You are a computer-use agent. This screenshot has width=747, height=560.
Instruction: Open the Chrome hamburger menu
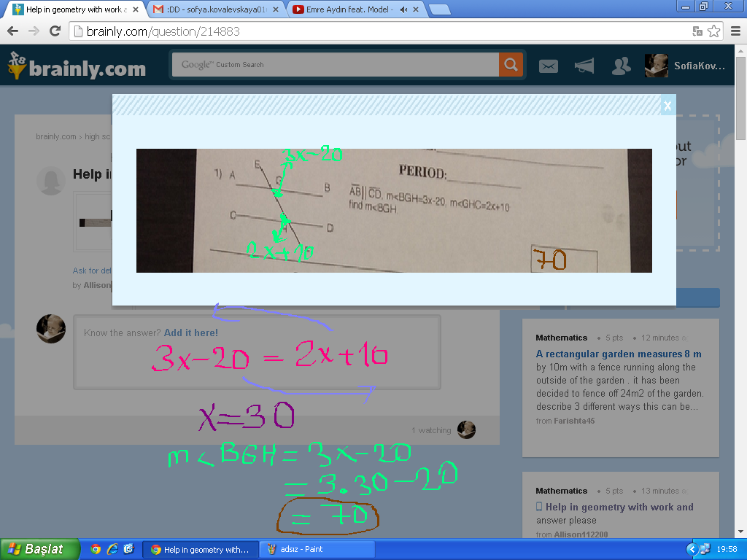pyautogui.click(x=735, y=31)
